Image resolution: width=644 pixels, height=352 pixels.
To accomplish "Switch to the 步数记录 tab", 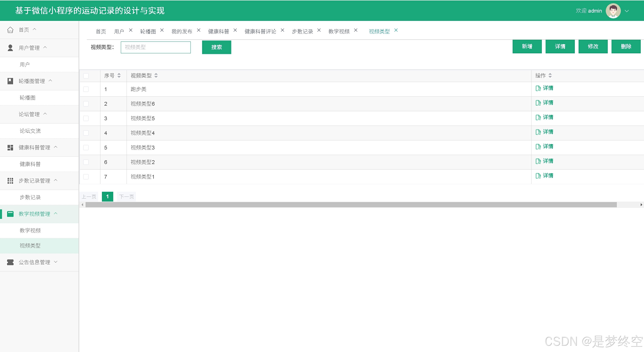I will (302, 31).
